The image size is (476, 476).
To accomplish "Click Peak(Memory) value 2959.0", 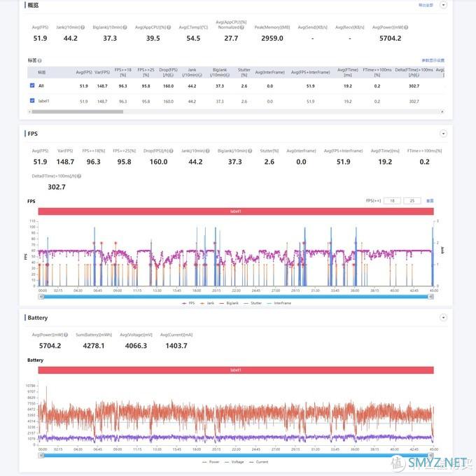I will 272,38.
